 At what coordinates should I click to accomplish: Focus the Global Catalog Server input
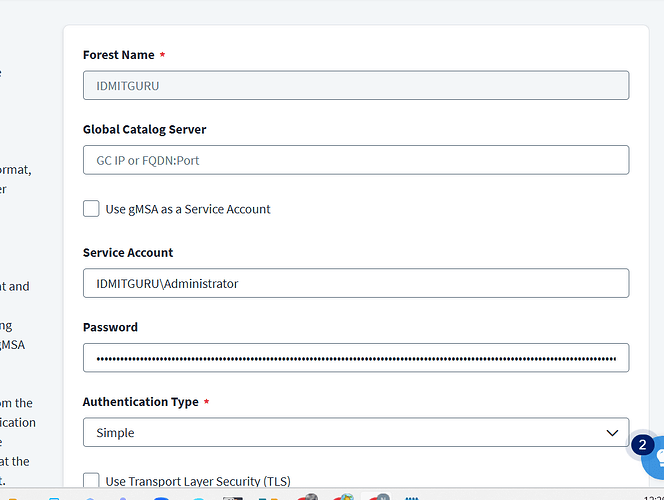pyautogui.click(x=355, y=160)
